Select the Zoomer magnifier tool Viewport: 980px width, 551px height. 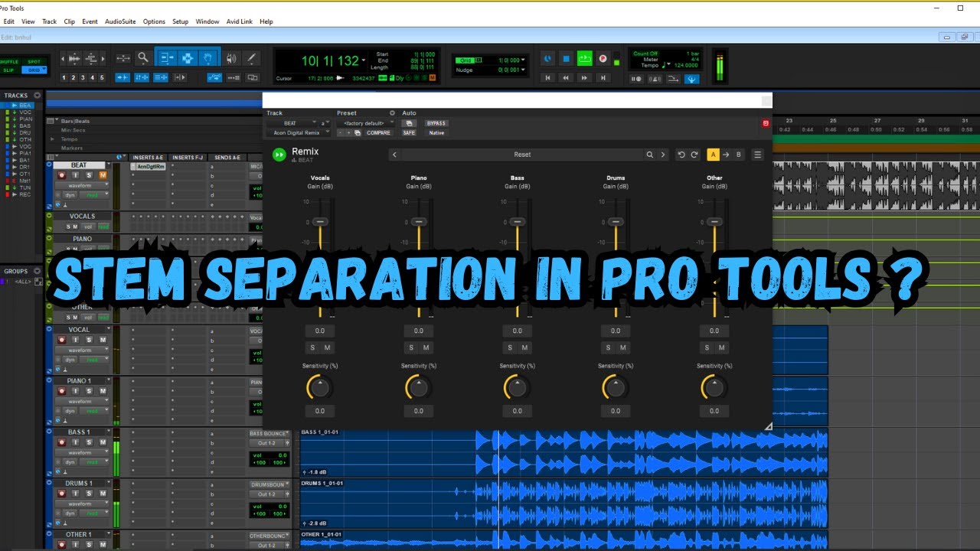[142, 58]
